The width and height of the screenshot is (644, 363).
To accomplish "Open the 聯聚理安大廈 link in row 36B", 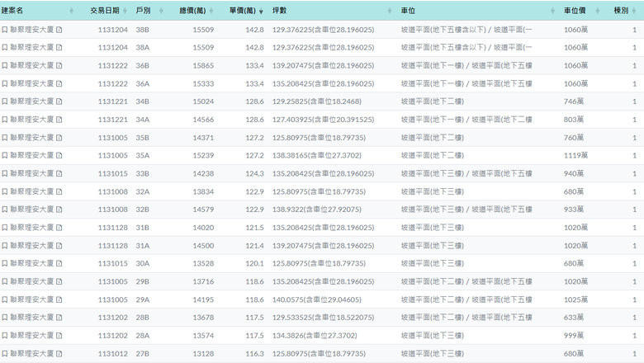I will (x=32, y=66).
